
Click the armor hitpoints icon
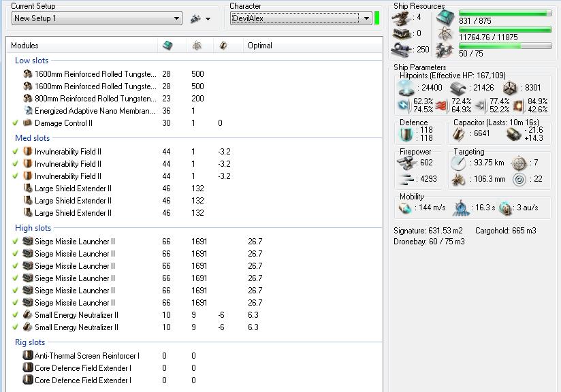click(x=458, y=88)
